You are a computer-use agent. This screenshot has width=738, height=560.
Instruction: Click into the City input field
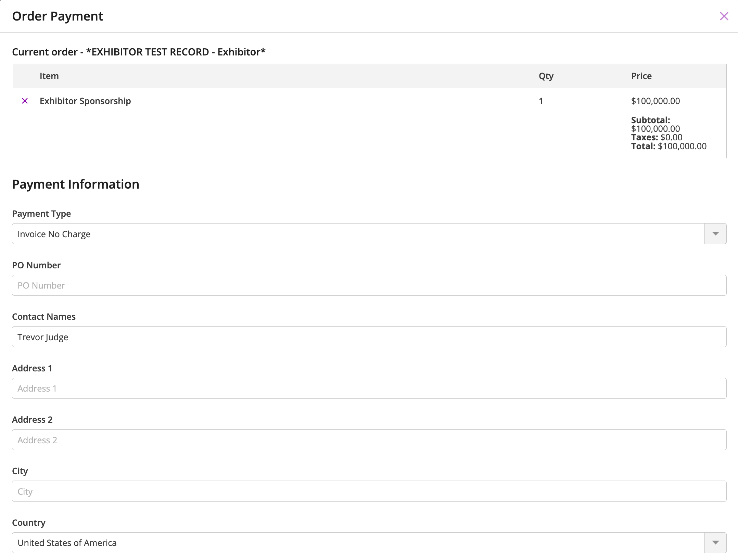coord(369,491)
